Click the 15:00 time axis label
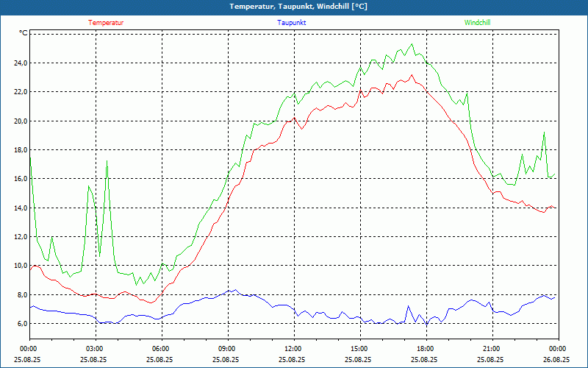 (360, 349)
